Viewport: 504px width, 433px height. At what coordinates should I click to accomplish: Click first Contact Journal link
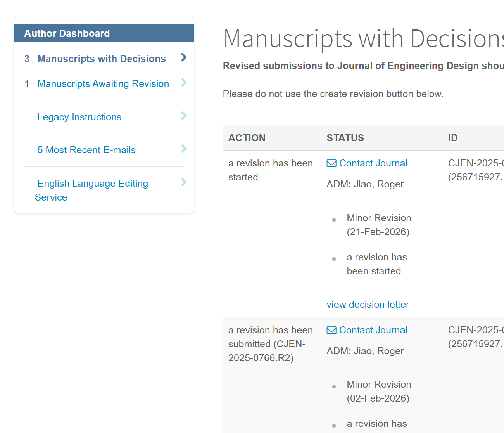[373, 163]
